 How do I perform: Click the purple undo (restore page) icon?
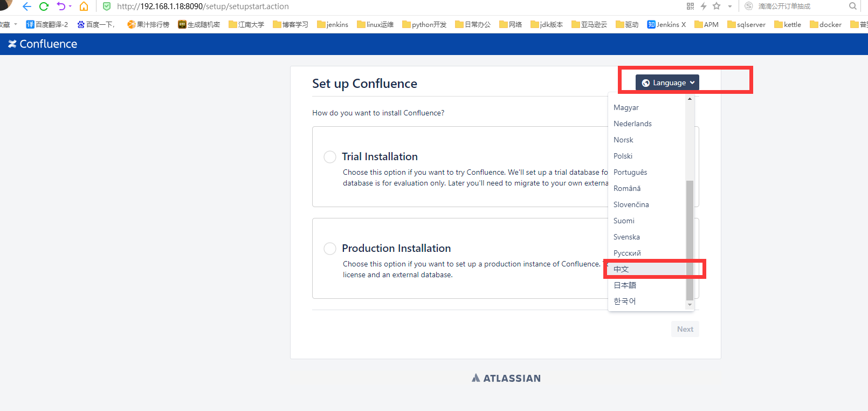[60, 6]
